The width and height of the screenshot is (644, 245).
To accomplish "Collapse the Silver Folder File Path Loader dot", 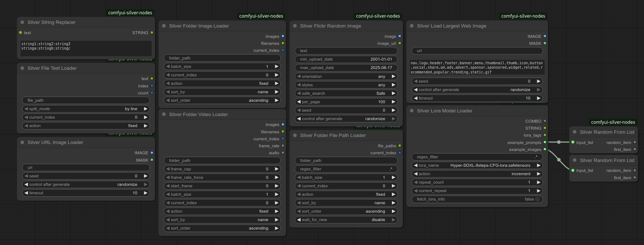I will (295, 136).
